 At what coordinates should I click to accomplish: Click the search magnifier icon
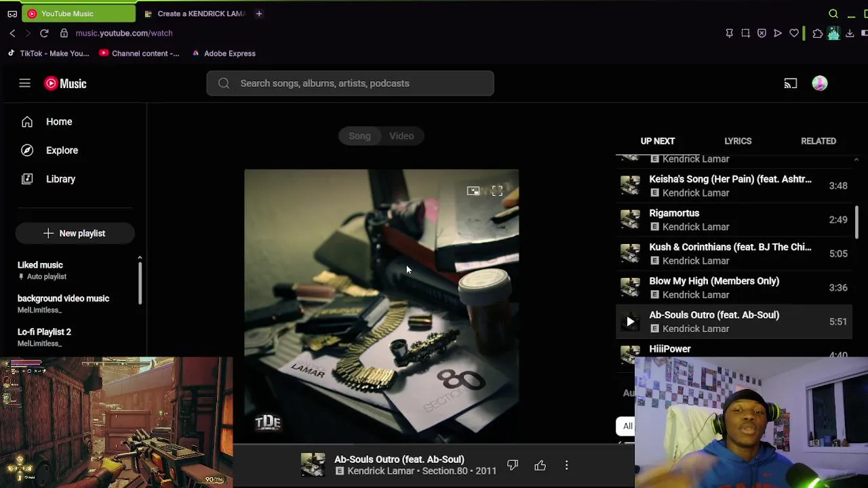pos(224,83)
